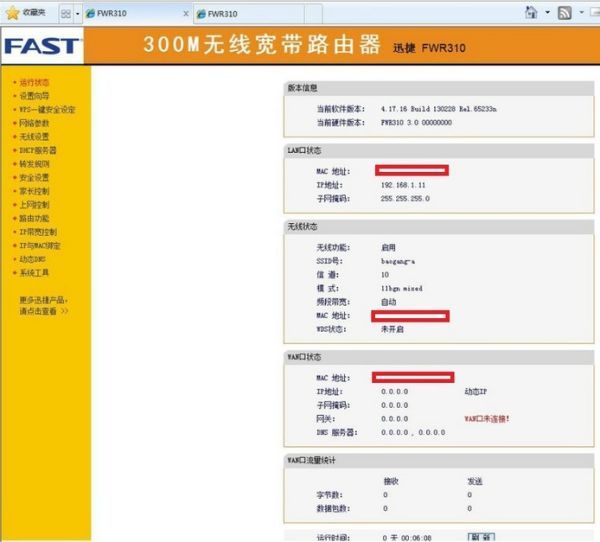Click WAN IP地址 value 0.0.0.0

[x=395, y=392]
